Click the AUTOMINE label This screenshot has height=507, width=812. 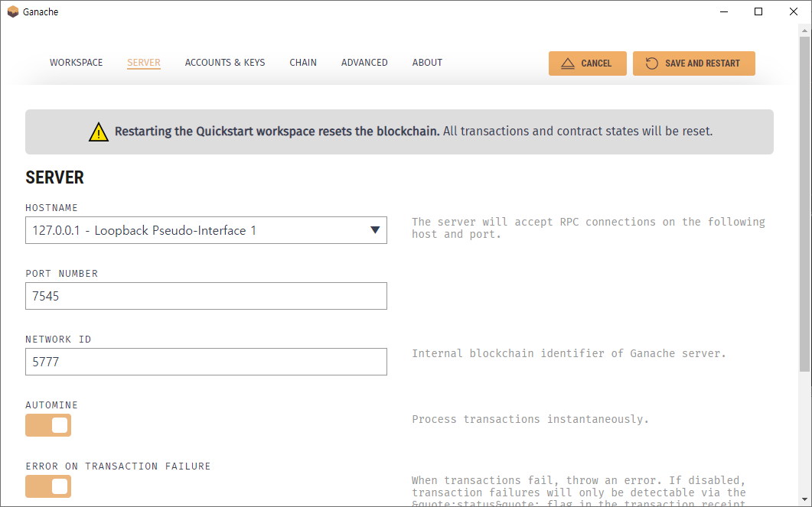click(x=52, y=405)
